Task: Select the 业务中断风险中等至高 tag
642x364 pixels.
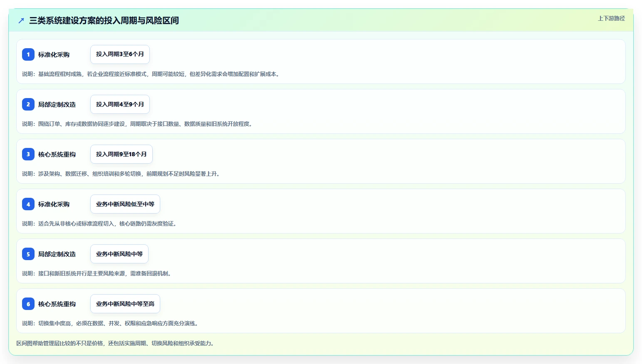Action: [125, 304]
